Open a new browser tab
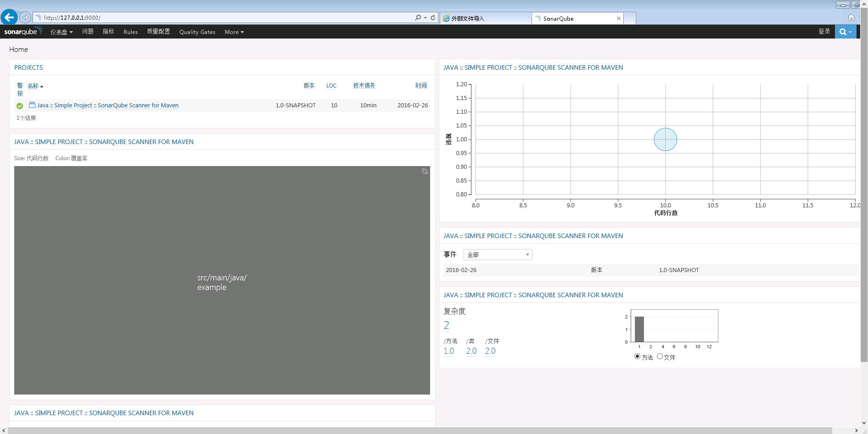 tap(630, 18)
